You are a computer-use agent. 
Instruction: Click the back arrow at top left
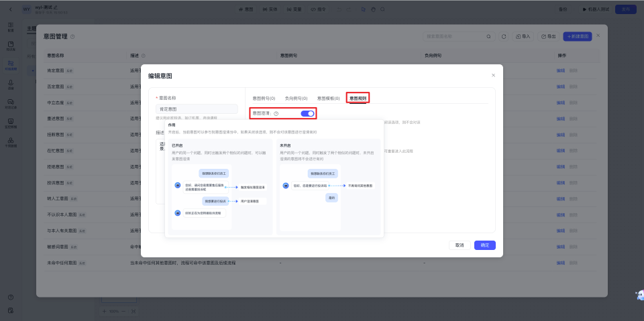pos(11,9)
